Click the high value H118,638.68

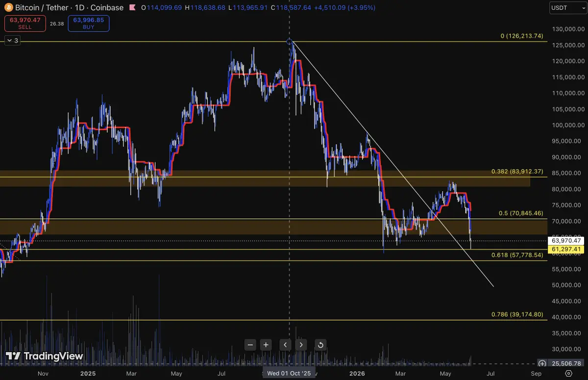(205, 8)
